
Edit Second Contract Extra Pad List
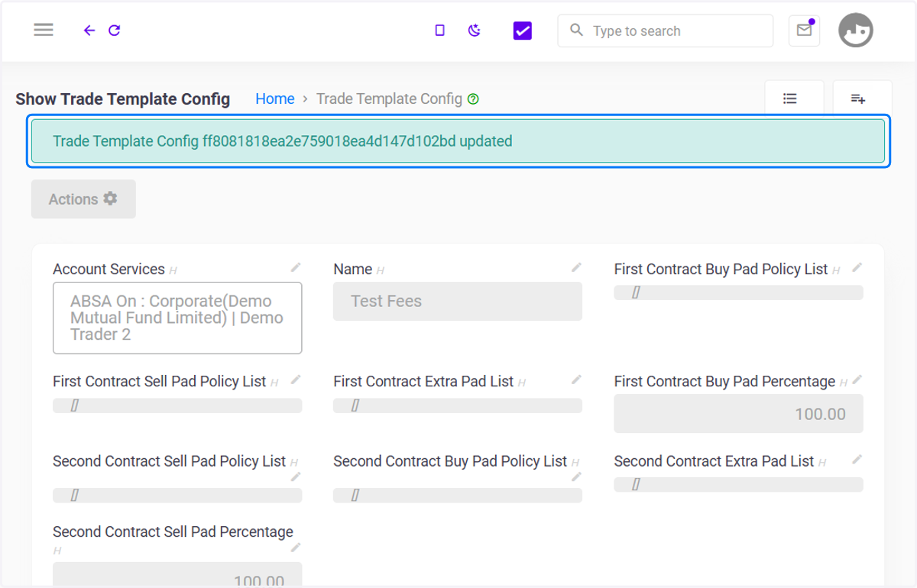[x=857, y=460]
